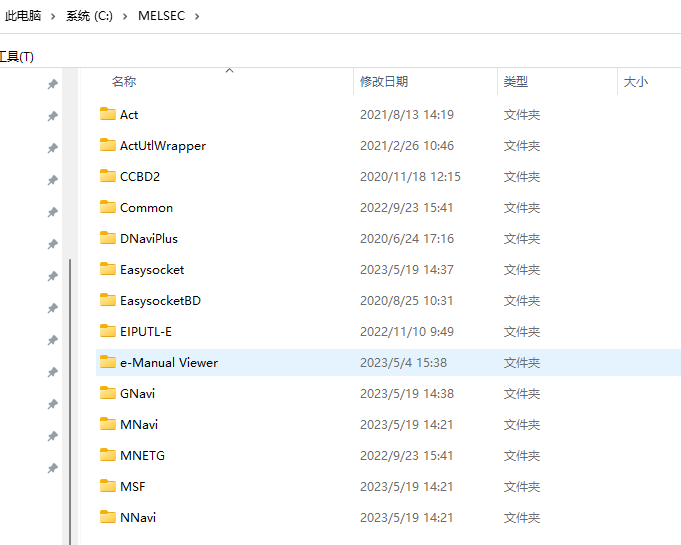This screenshot has height=545, width=681.
Task: Expand chevron after MELSEC in breadcrumb
Action: (197, 17)
